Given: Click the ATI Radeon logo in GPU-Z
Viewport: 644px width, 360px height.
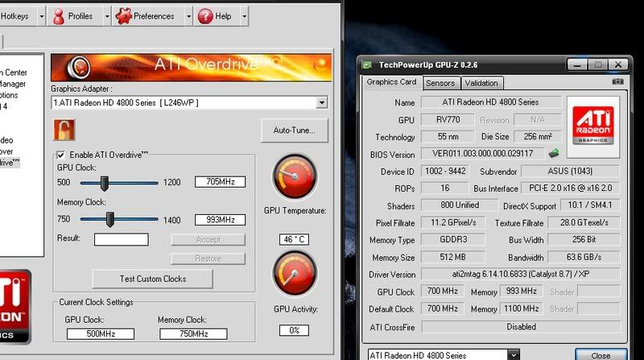Looking at the screenshot, I should 593,126.
